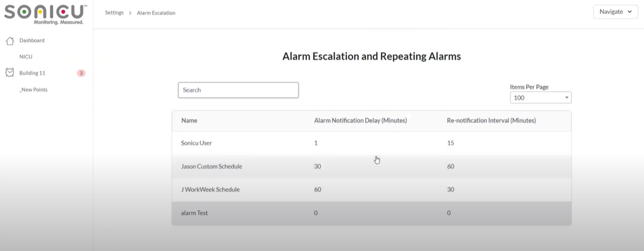Sort by Re-notification Interval column header

(491, 121)
